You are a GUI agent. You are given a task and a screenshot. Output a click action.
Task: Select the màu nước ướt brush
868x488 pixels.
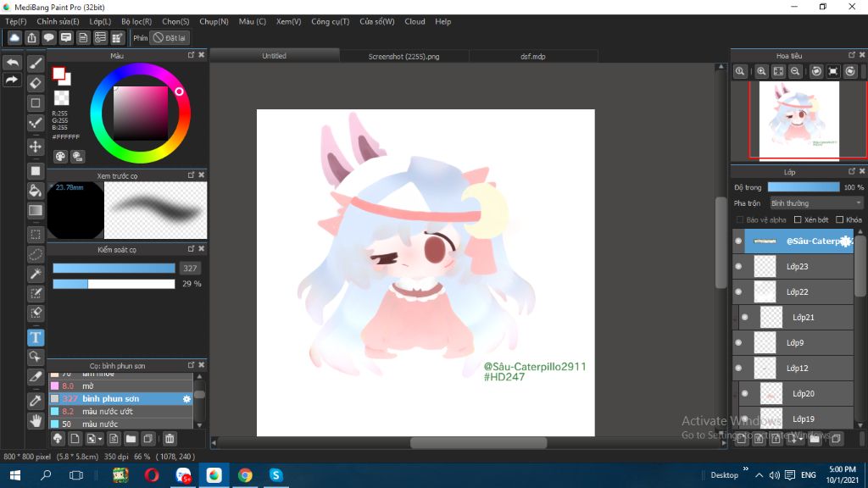click(x=121, y=412)
